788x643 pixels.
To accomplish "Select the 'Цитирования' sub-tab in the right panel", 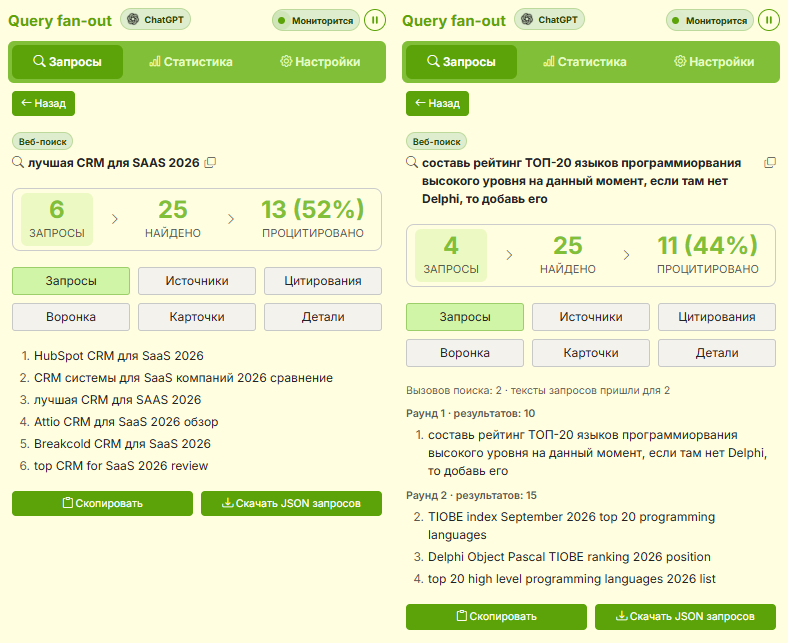I will (x=717, y=317).
